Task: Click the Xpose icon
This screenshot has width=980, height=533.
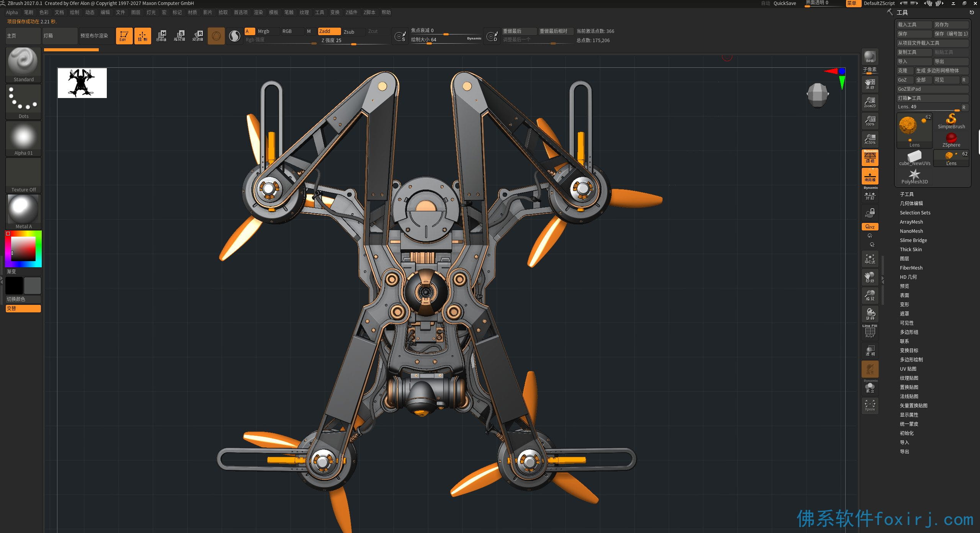Action: coord(870,405)
